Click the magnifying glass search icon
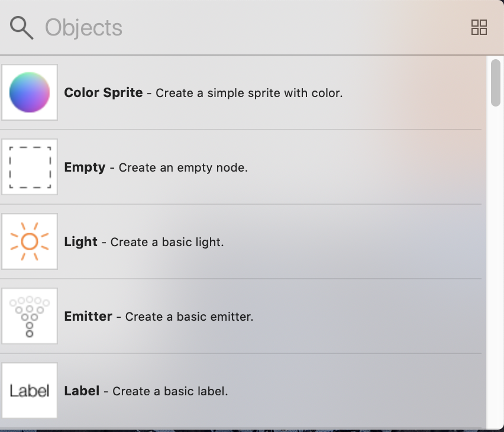This screenshot has width=504, height=432. pyautogui.click(x=22, y=28)
